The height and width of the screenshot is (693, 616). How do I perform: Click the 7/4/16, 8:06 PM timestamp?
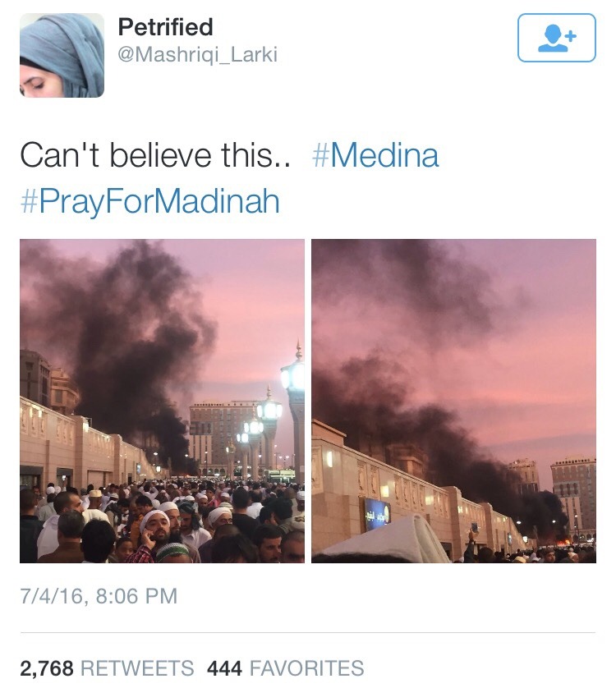(x=99, y=596)
